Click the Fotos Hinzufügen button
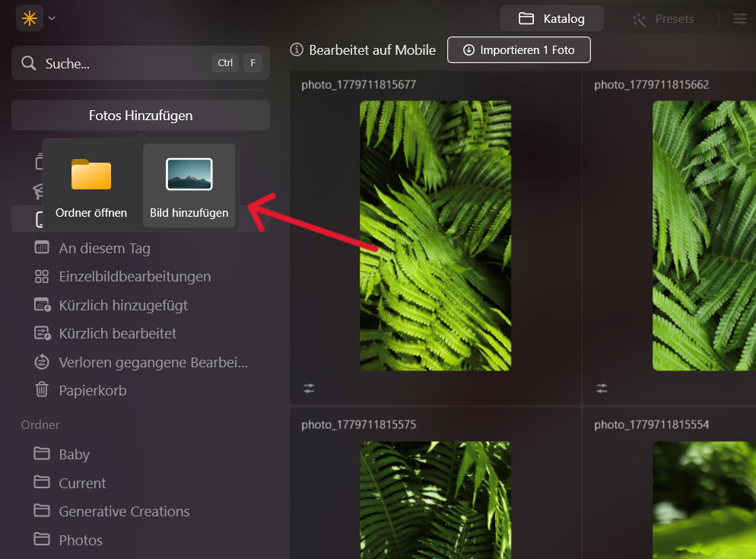Viewport: 756px width, 559px height. point(140,116)
